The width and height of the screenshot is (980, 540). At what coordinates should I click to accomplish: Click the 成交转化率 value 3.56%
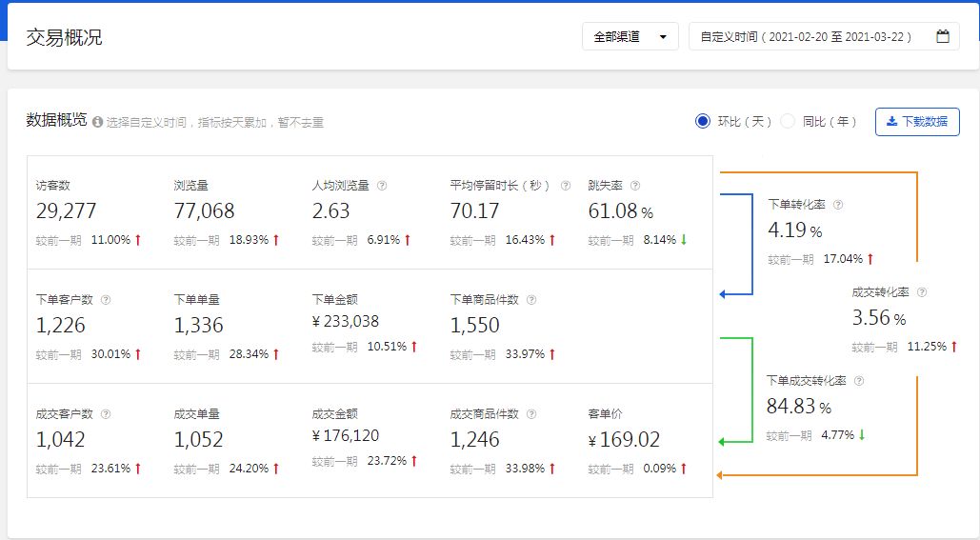(879, 318)
